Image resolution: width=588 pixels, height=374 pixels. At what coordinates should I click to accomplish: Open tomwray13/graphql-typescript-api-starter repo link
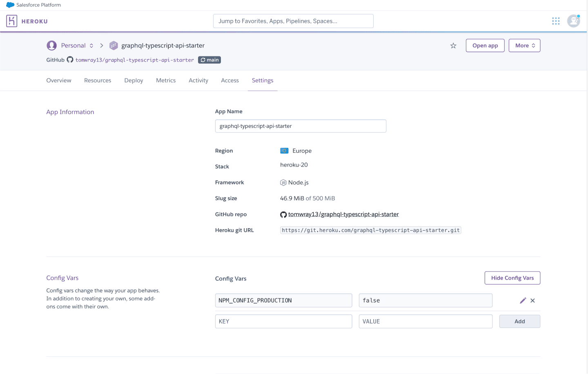tap(343, 214)
